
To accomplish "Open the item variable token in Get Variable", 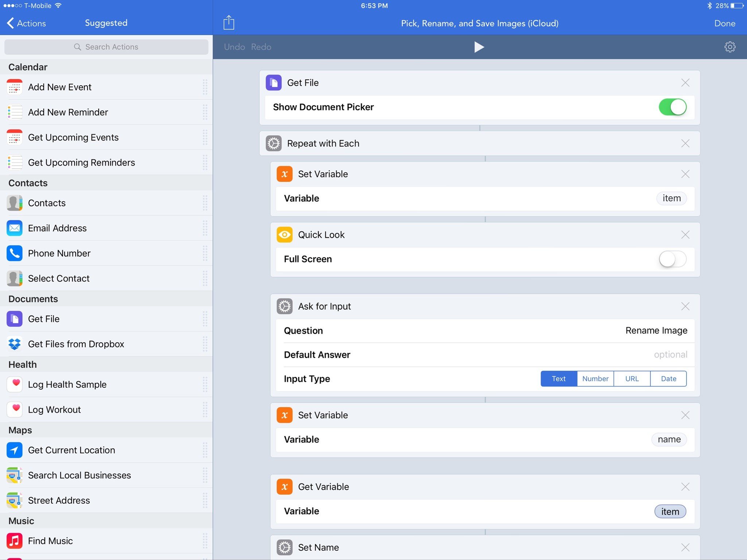I will coord(670,511).
